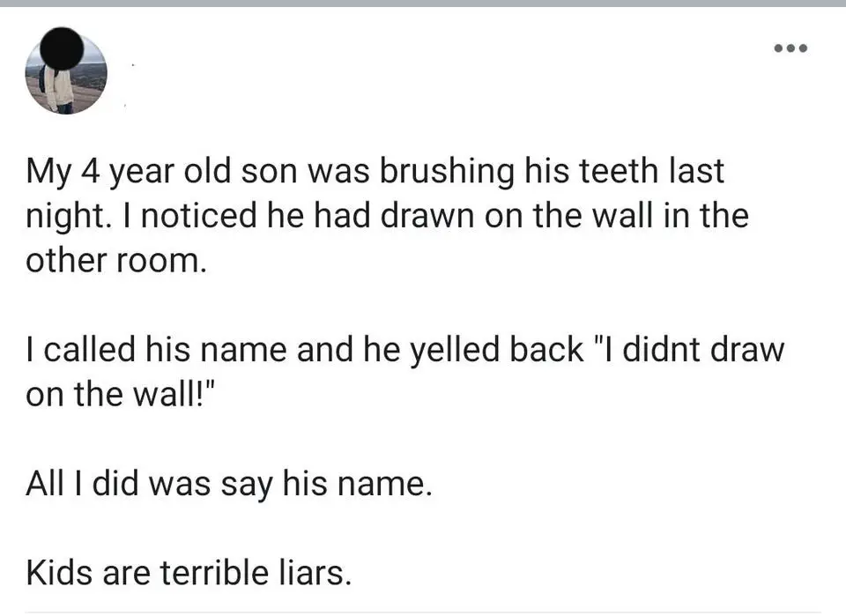Click the blacked-out face on the avatar

[63, 48]
